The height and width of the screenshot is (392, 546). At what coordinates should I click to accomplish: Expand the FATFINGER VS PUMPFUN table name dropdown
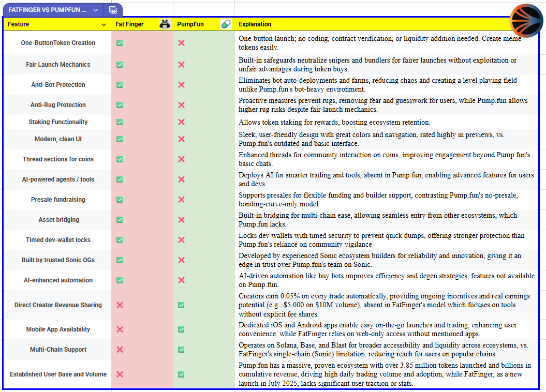click(95, 10)
